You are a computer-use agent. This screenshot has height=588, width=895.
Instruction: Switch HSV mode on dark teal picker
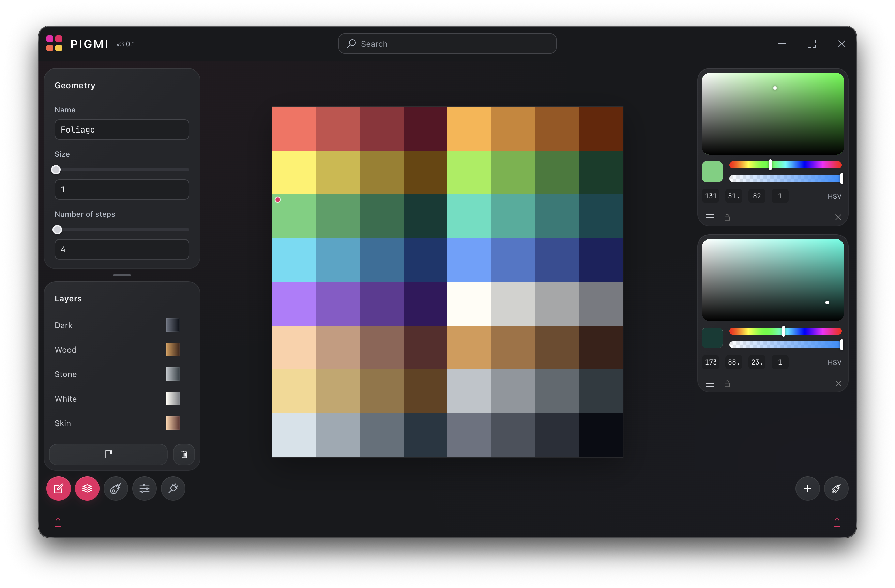coord(834,362)
